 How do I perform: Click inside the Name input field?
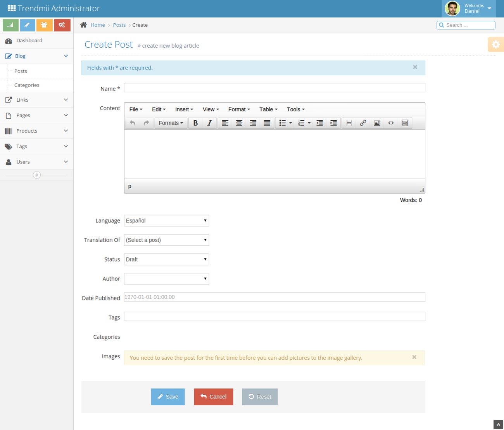pyautogui.click(x=274, y=88)
